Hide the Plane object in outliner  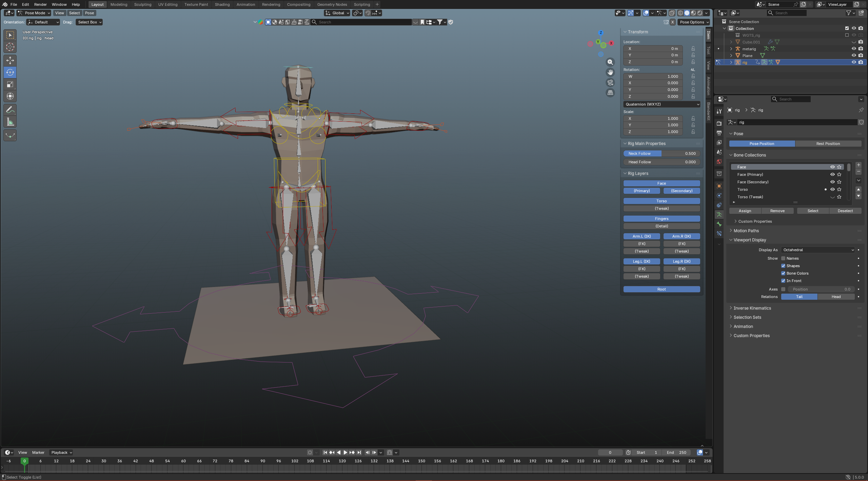click(853, 56)
